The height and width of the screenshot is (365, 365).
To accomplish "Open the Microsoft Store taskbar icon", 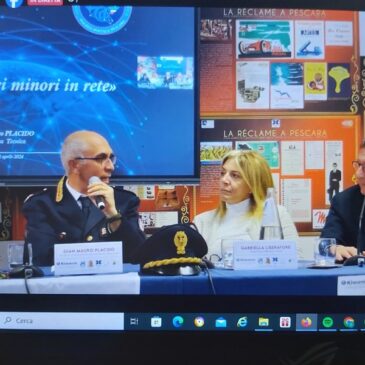I will point(156,322).
